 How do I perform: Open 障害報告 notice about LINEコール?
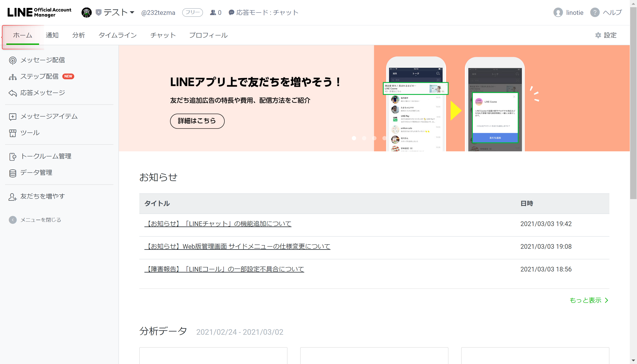(224, 269)
